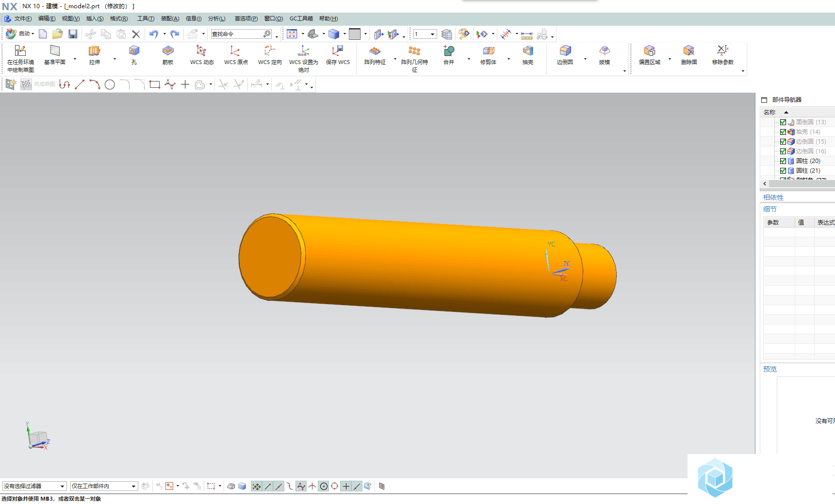
Task: Select the 抽壳 (Shell) tool
Action: [x=528, y=55]
